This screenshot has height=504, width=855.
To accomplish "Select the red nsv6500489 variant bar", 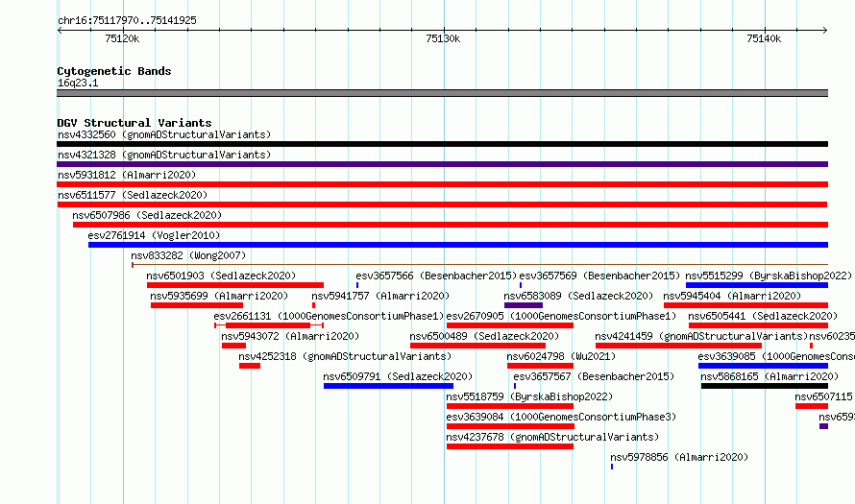I will (477, 346).
